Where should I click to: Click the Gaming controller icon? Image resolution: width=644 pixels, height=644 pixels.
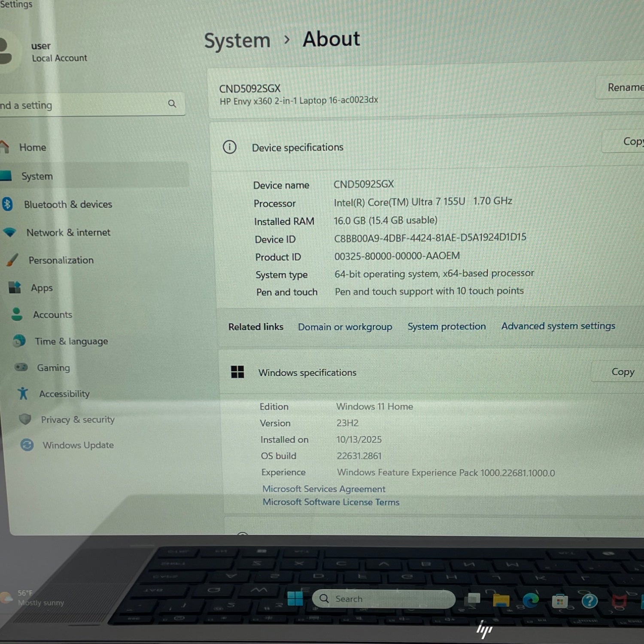pos(21,367)
